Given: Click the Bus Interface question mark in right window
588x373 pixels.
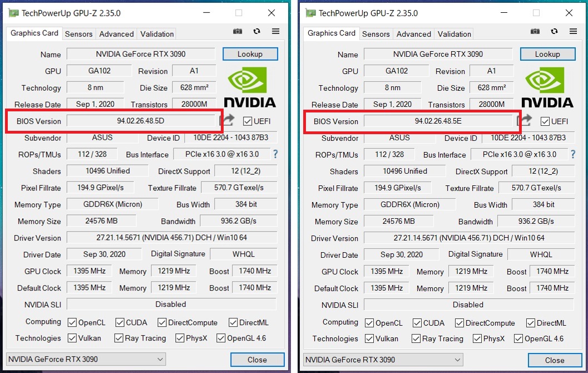Looking at the screenshot, I should tap(572, 154).
